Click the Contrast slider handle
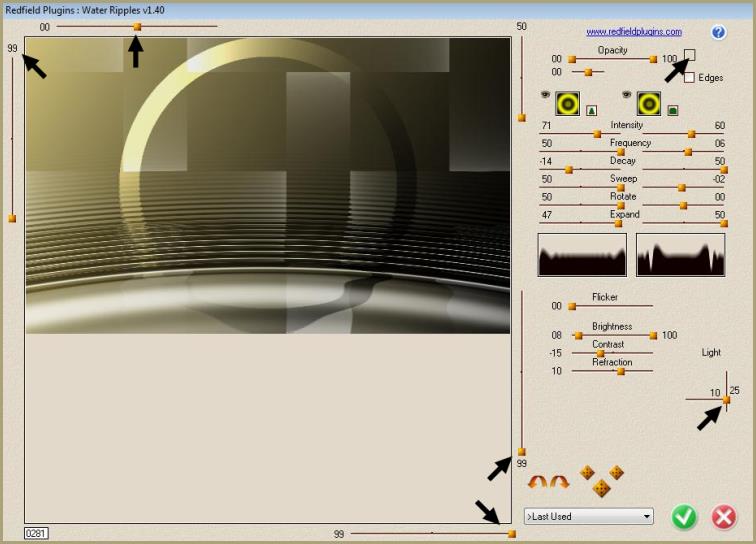 pyautogui.click(x=601, y=353)
